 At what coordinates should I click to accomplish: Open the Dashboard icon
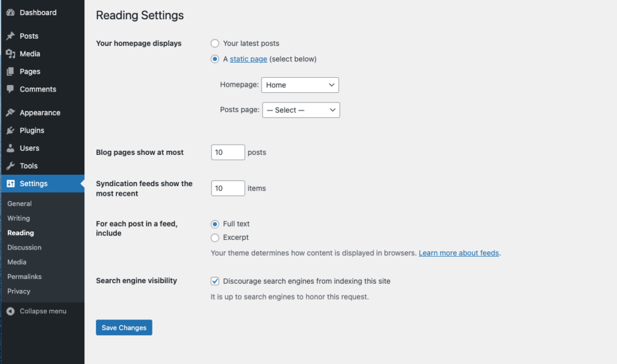[10, 12]
